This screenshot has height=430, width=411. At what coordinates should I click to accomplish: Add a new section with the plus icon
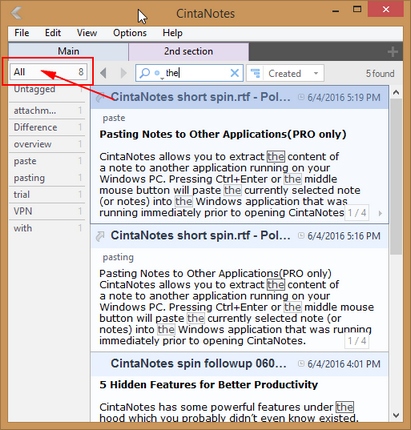(x=393, y=52)
